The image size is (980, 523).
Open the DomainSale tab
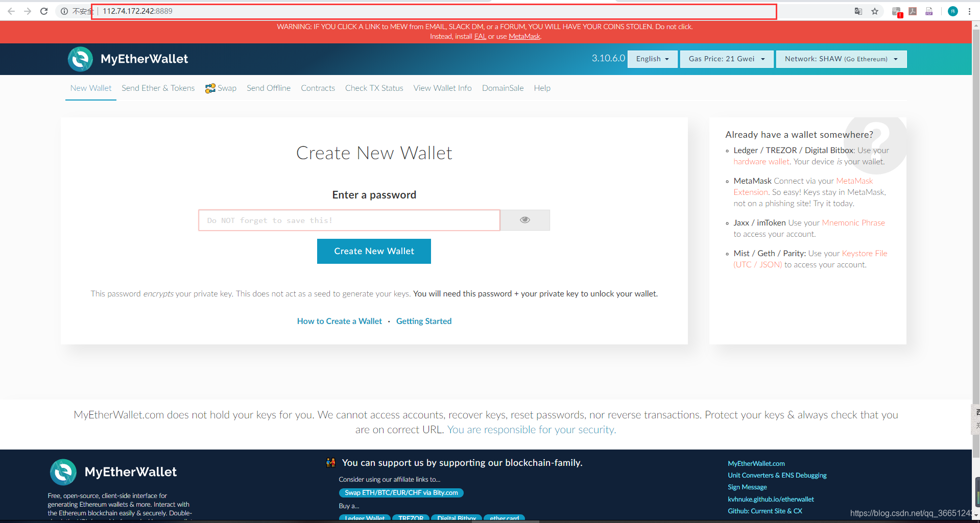[503, 88]
